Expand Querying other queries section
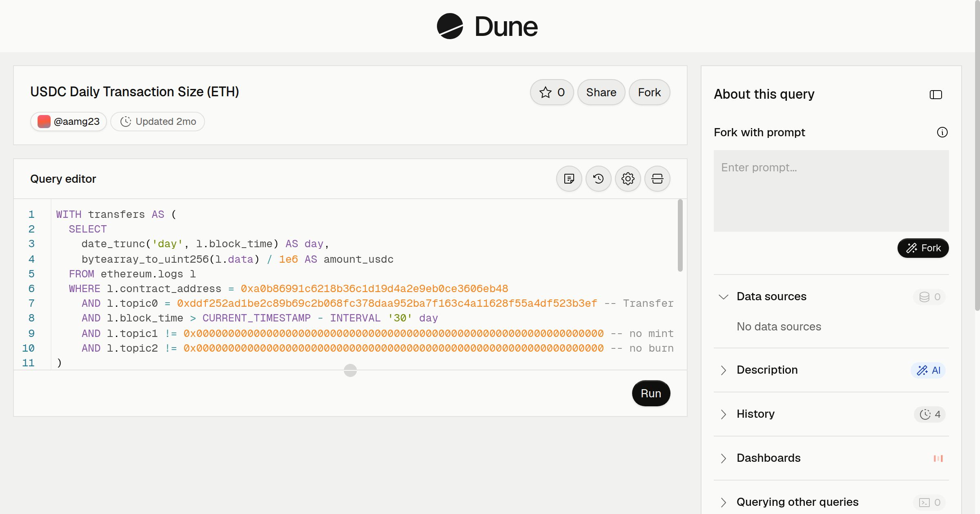Viewport: 980px width, 514px height. click(723, 502)
